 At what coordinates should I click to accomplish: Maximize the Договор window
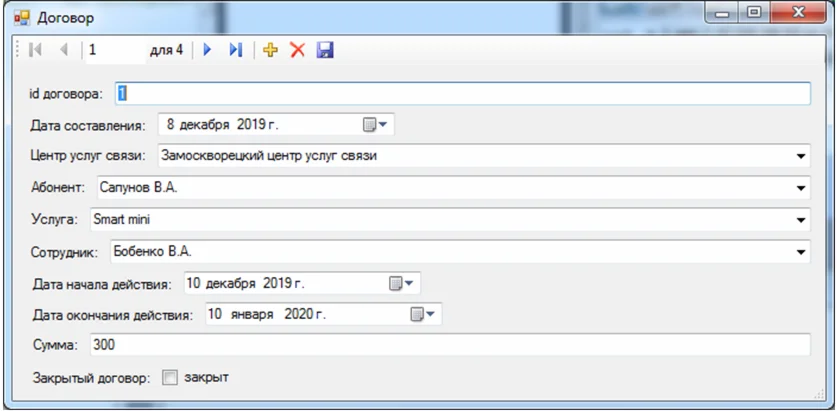click(754, 13)
